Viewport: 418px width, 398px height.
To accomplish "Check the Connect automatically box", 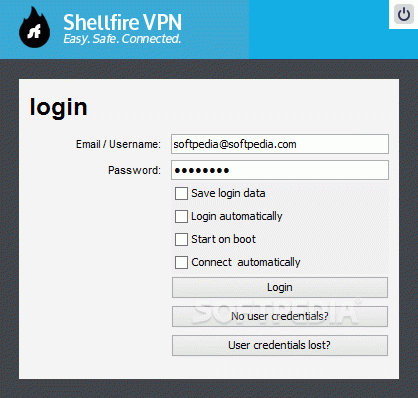I will click(181, 262).
